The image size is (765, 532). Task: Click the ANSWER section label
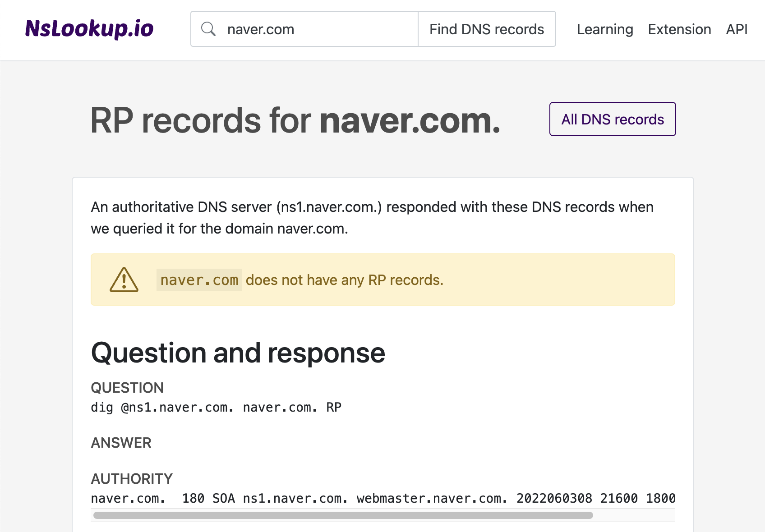(121, 442)
